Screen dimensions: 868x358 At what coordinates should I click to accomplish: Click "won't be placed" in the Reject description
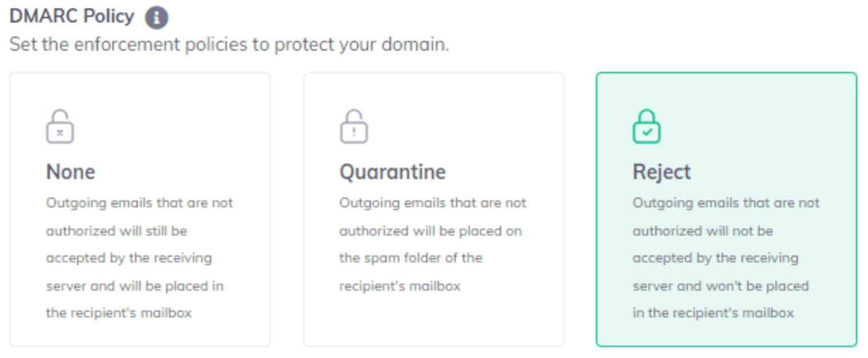pos(763,285)
